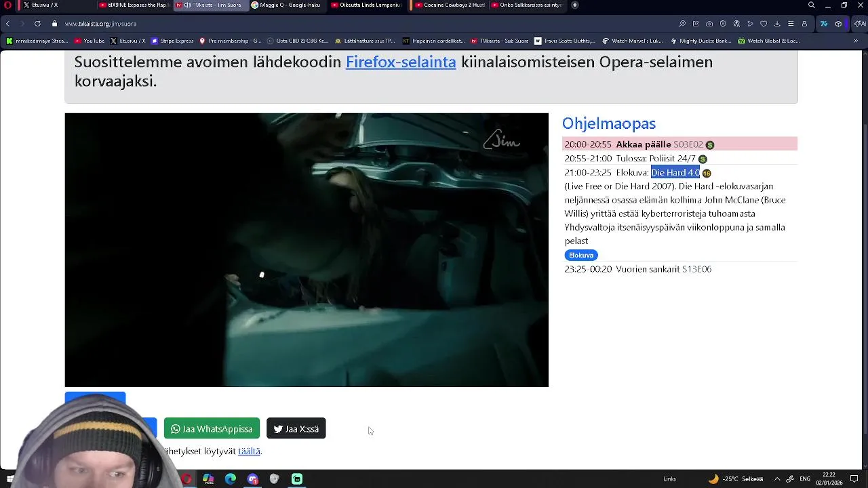The height and width of the screenshot is (488, 868).
Task: Click the age rating 16 badge
Action: 707,174
